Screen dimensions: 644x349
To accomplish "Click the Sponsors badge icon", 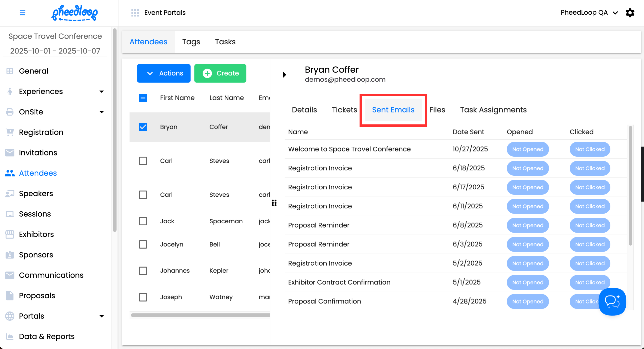I will [x=10, y=255].
